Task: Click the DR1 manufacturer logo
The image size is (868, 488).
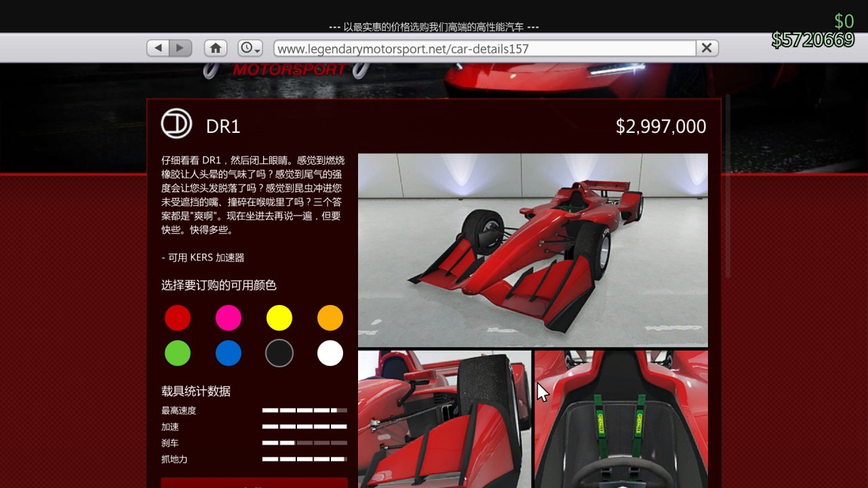Action: pyautogui.click(x=176, y=123)
